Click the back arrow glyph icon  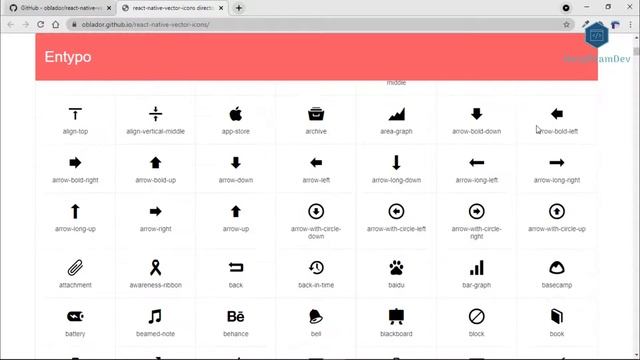point(236,267)
